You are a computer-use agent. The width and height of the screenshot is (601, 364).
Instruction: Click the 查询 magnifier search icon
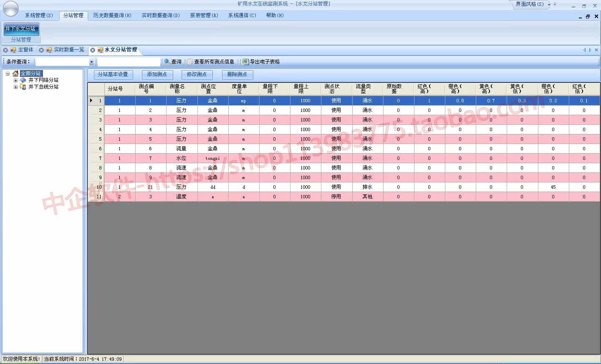point(167,62)
